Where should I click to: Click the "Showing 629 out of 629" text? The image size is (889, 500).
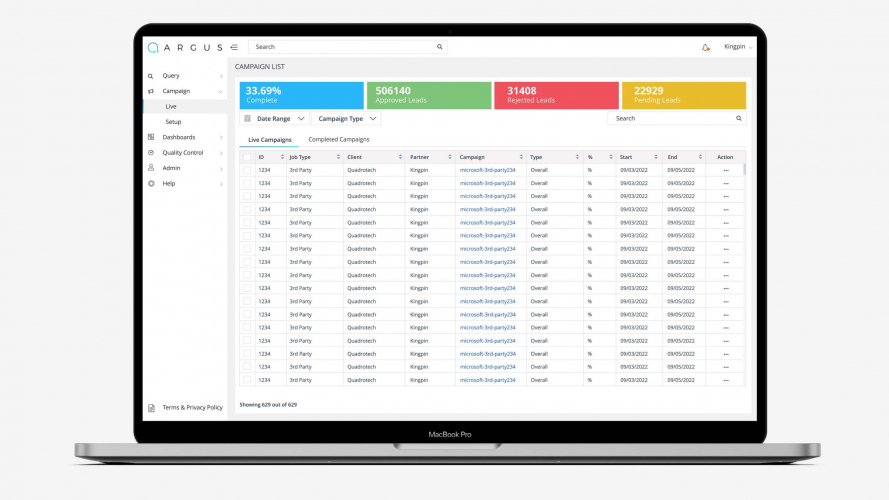(268, 405)
